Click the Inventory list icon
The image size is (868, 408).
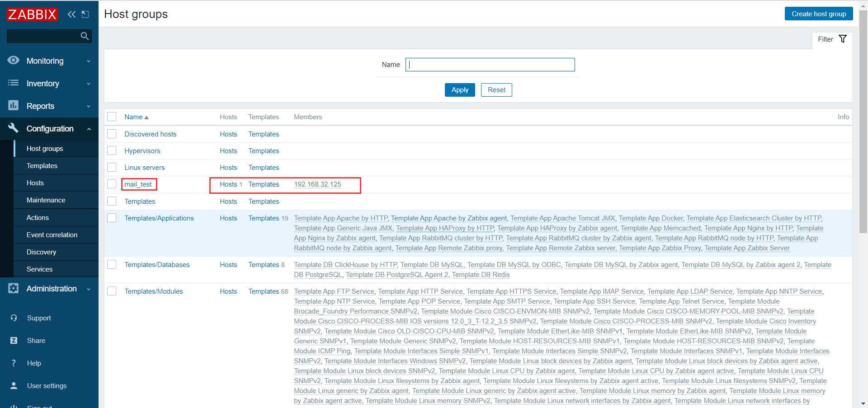pyautogui.click(x=14, y=83)
